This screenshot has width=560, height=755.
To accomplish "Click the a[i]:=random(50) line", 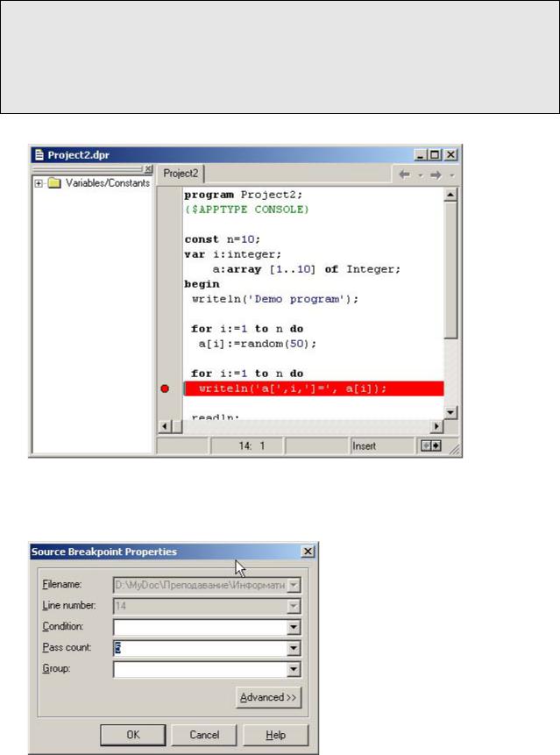I will click(258, 344).
